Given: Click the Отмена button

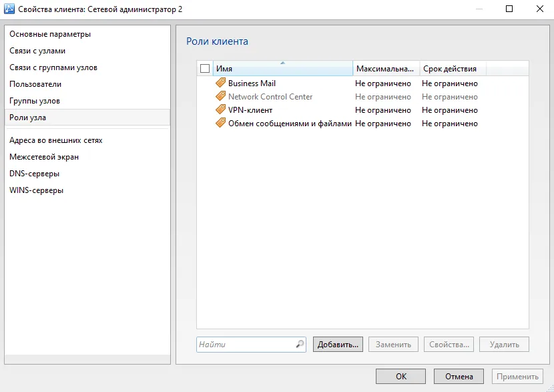Looking at the screenshot, I should (459, 377).
